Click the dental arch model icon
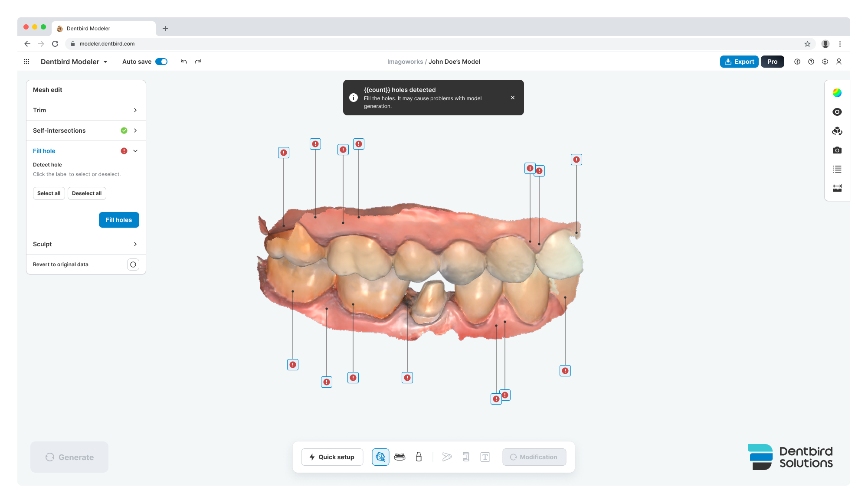 400,457
